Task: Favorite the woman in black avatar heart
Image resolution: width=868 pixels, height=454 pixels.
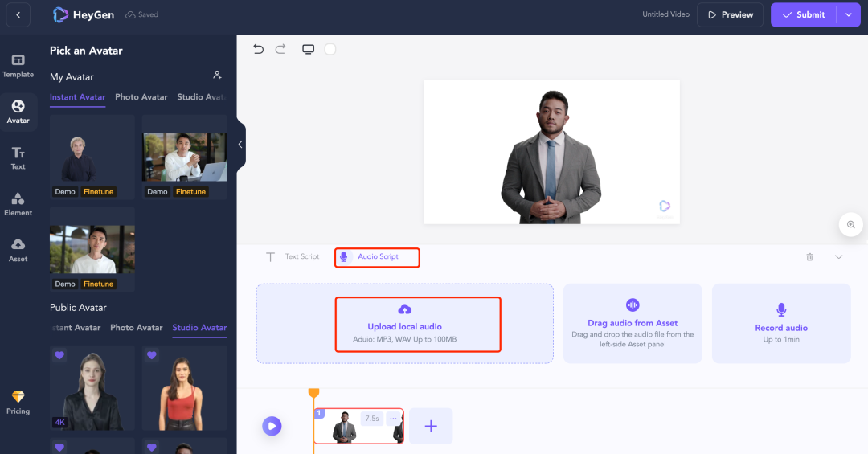Action: click(x=59, y=355)
